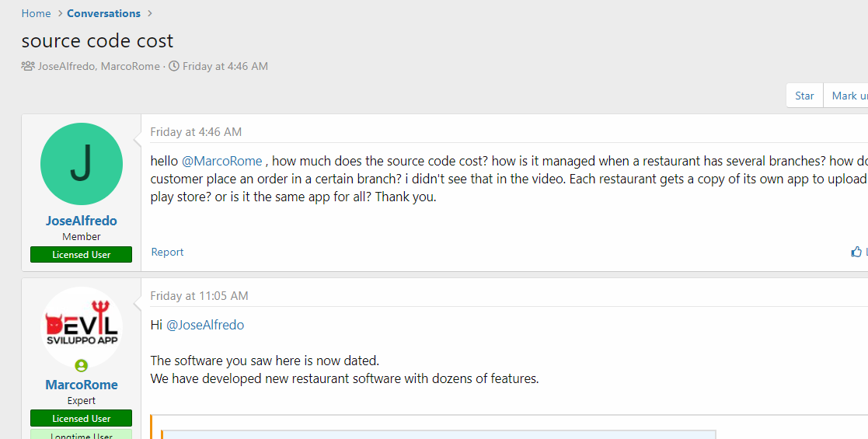This screenshot has height=439, width=868.
Task: Click the Friday at 11:05 AM timestamp
Action: pos(199,296)
